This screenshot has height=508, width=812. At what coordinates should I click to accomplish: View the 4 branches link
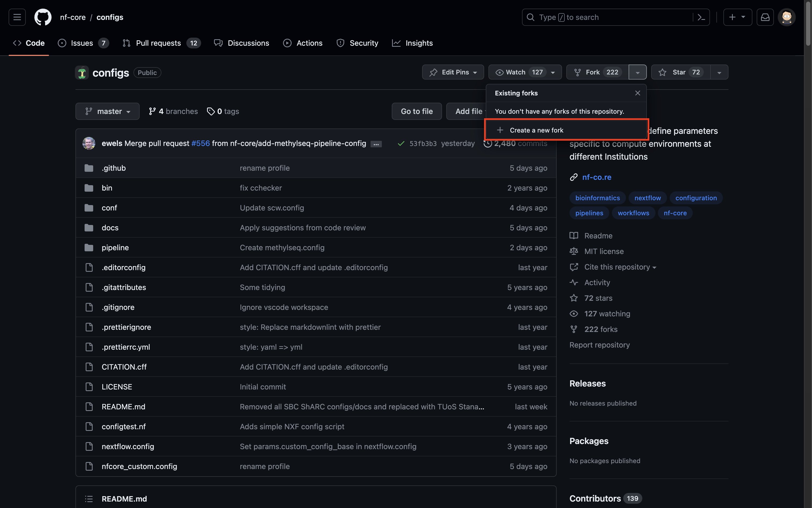click(173, 111)
